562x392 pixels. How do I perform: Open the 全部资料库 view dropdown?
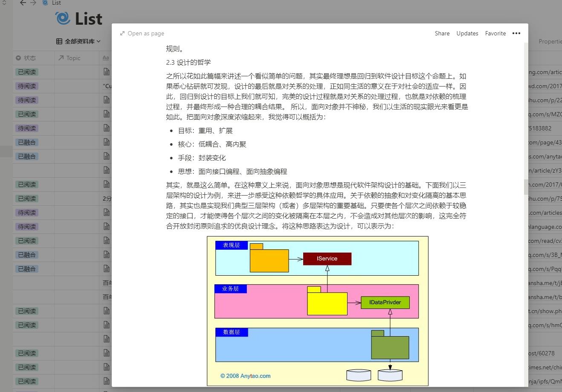pos(78,41)
